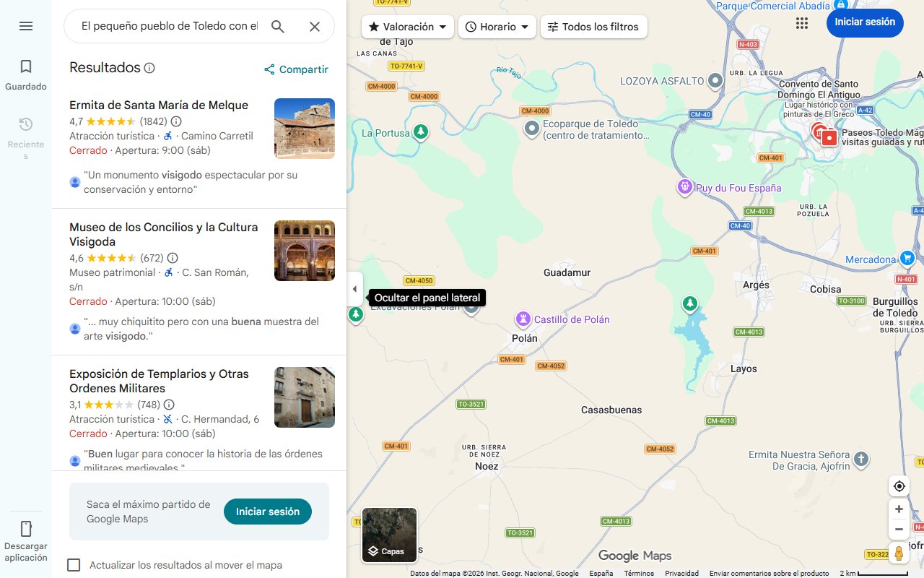Select the Castillo de Polán marker
Screen dimensions: 924x578
[x=523, y=318]
